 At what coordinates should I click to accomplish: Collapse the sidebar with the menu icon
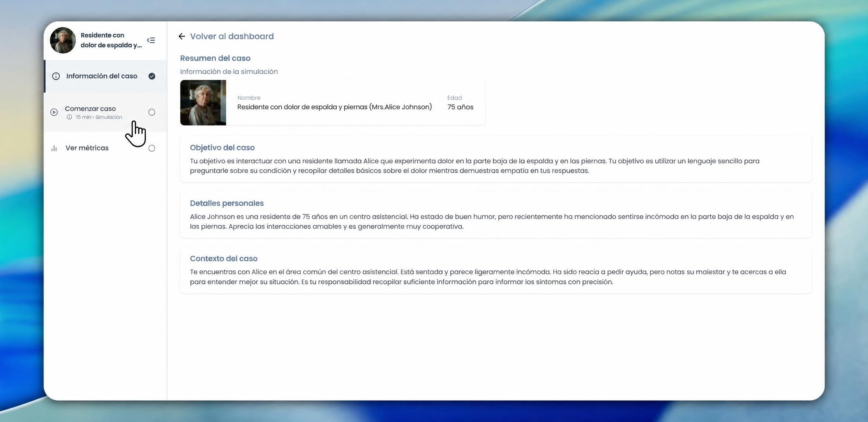click(x=151, y=40)
